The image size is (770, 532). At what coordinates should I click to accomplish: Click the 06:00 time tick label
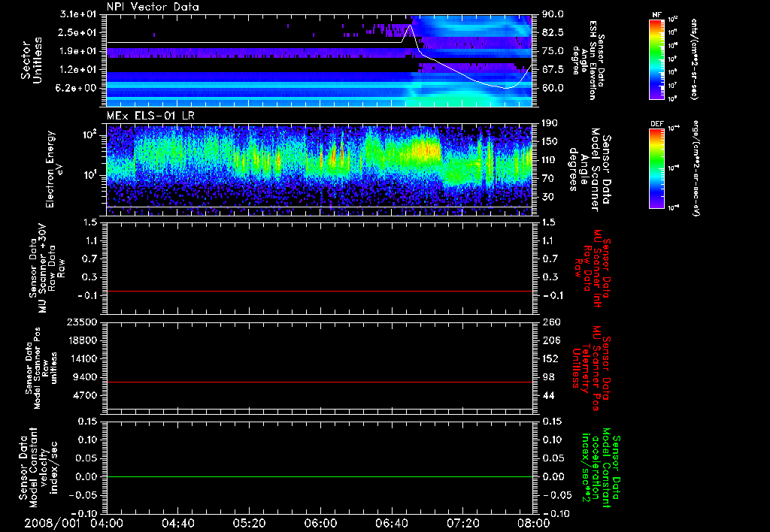tap(321, 523)
